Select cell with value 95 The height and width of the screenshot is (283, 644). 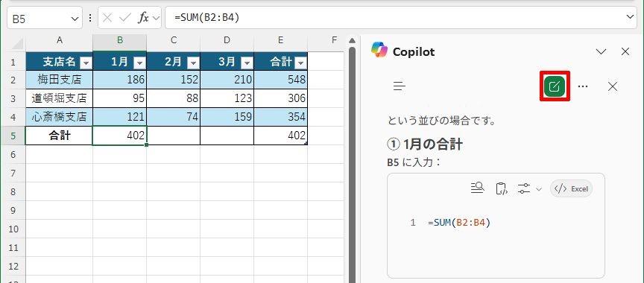pyautogui.click(x=120, y=98)
